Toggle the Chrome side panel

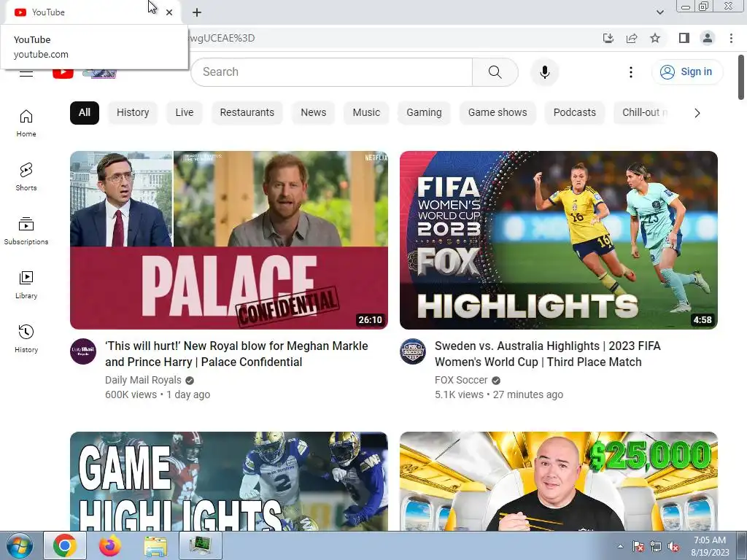pyautogui.click(x=684, y=38)
